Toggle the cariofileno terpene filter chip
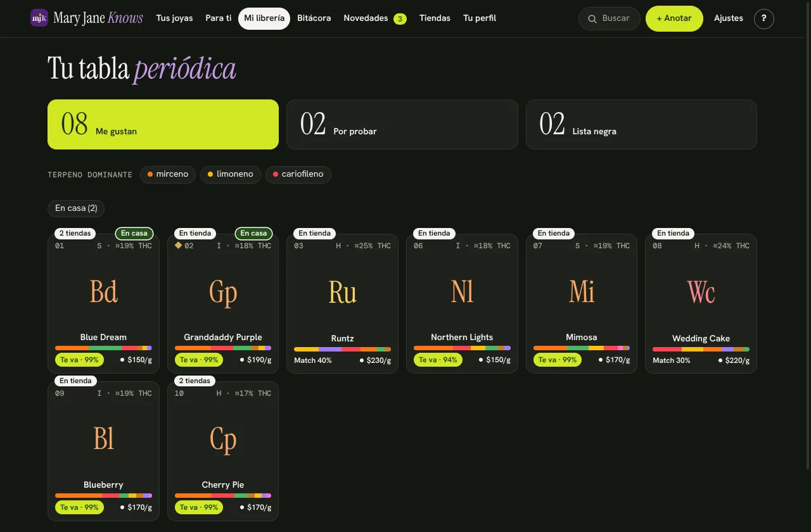The width and height of the screenshot is (811, 532). [x=298, y=174]
